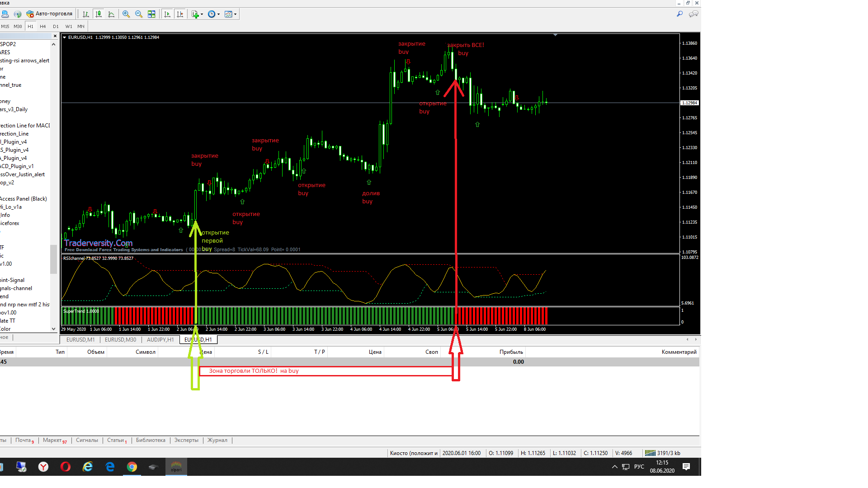Zoom out on the chart
The height and width of the screenshot is (488, 868).
coord(139,14)
